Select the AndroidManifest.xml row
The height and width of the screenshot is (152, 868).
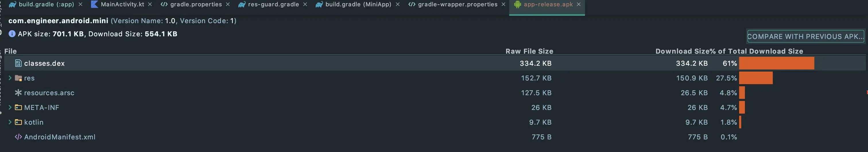[x=435, y=137]
